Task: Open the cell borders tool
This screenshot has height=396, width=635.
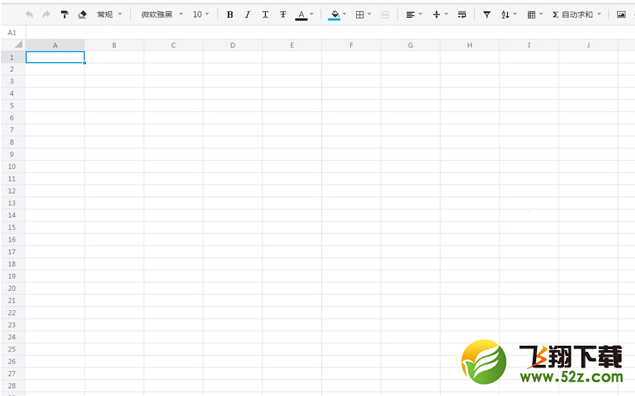Action: click(360, 15)
